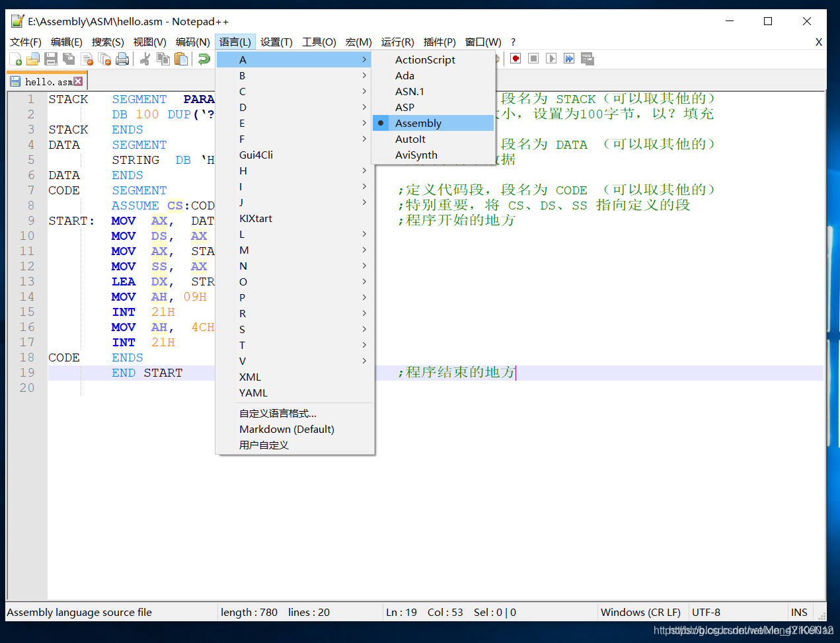This screenshot has height=643, width=840.
Task: Open the 视图(V) menu
Action: pos(150,42)
